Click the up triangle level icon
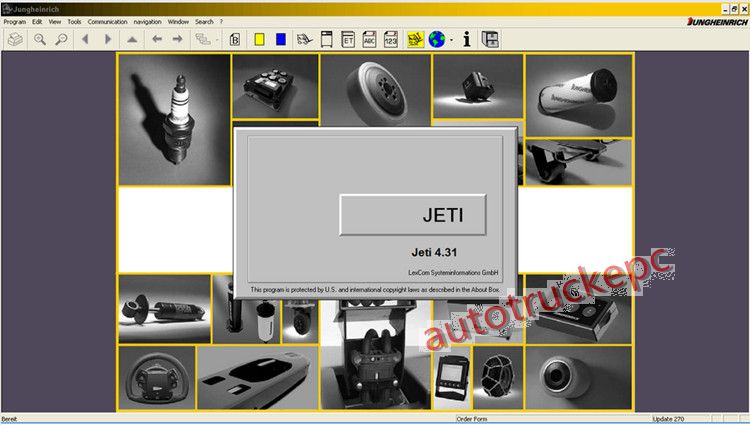Image resolution: width=750 pixels, height=425 pixels. click(132, 40)
